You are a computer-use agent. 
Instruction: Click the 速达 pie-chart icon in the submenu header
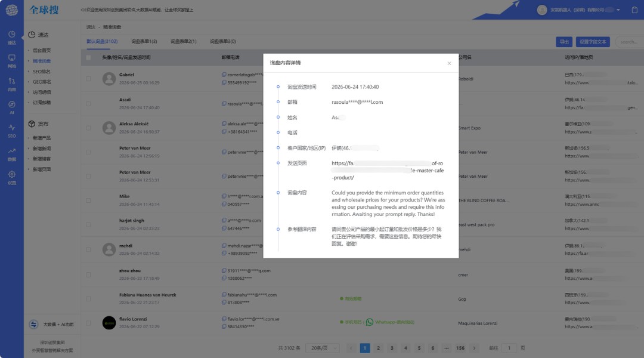[x=32, y=35]
